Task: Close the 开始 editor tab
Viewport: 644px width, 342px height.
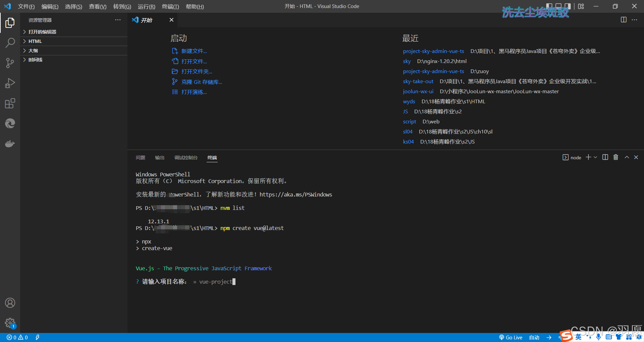Action: 171,20
